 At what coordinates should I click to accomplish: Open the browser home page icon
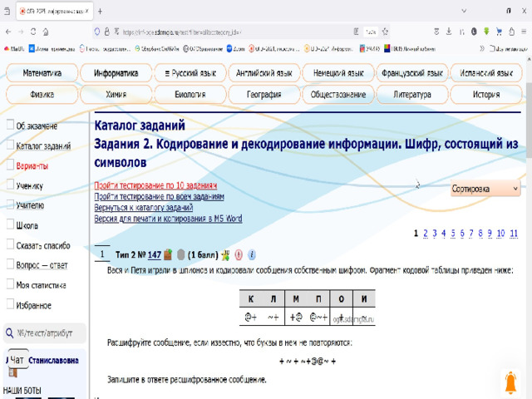click(x=46, y=32)
